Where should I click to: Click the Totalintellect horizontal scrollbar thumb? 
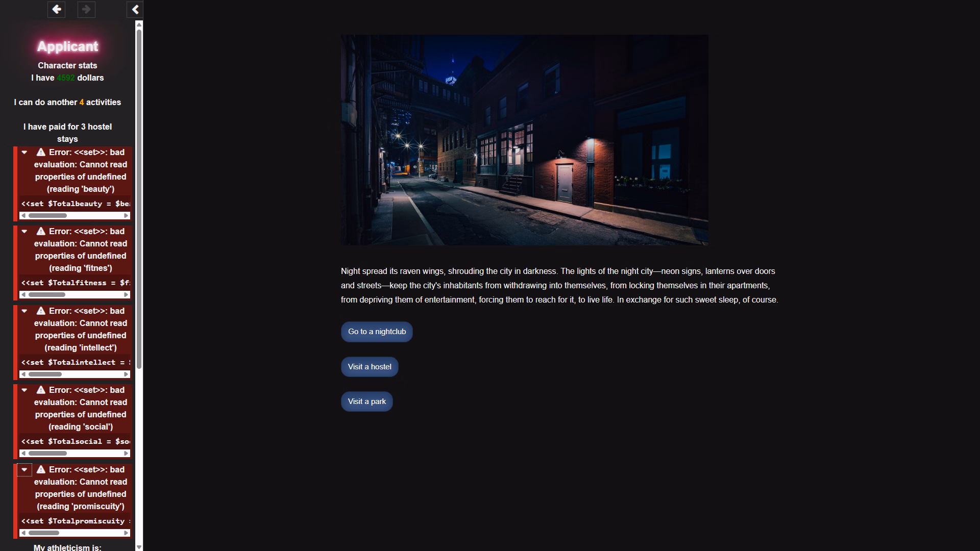click(x=45, y=374)
